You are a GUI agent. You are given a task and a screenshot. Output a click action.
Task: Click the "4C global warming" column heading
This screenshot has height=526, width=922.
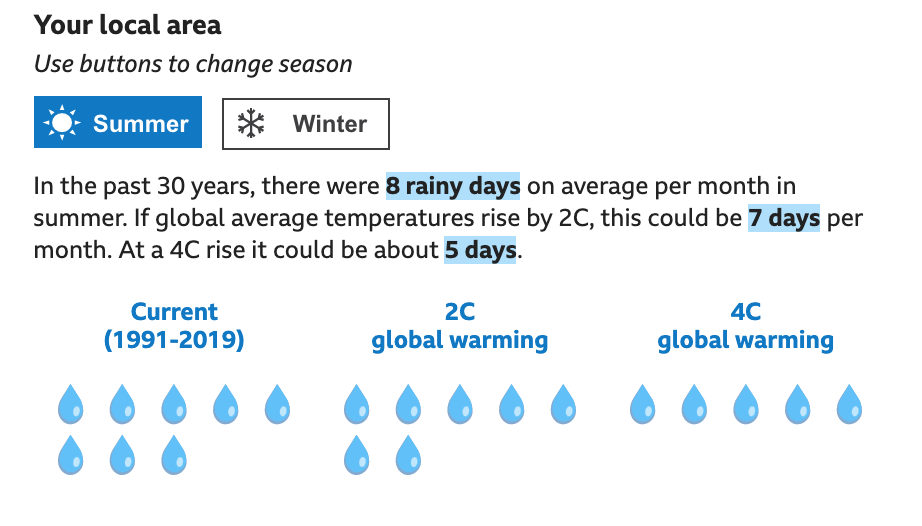pyautogui.click(x=745, y=326)
